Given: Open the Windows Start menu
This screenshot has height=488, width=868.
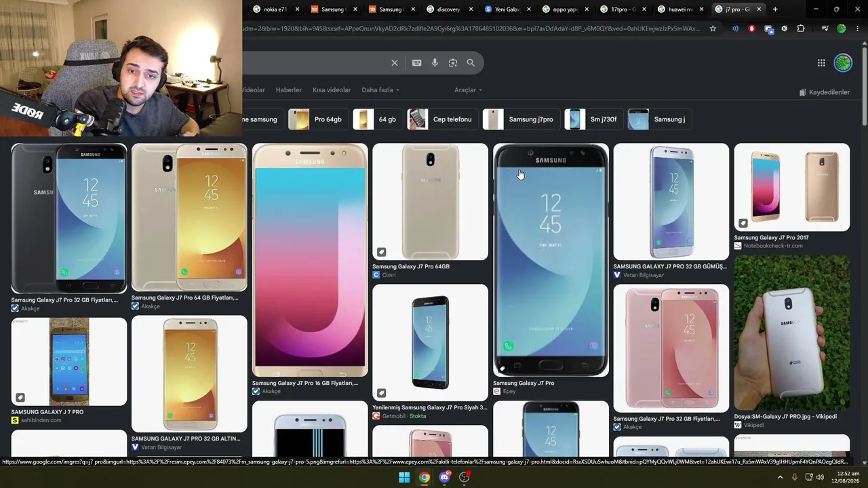Looking at the screenshot, I should coord(404,477).
